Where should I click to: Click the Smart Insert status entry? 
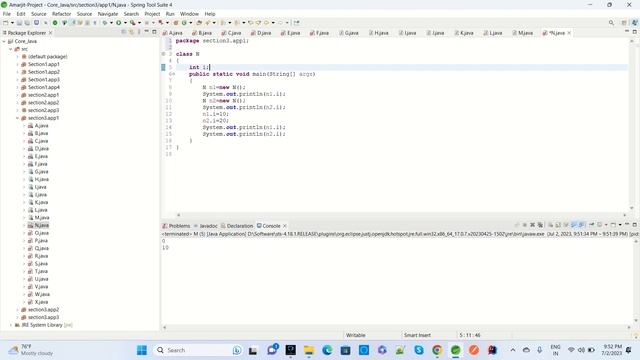pos(417,335)
